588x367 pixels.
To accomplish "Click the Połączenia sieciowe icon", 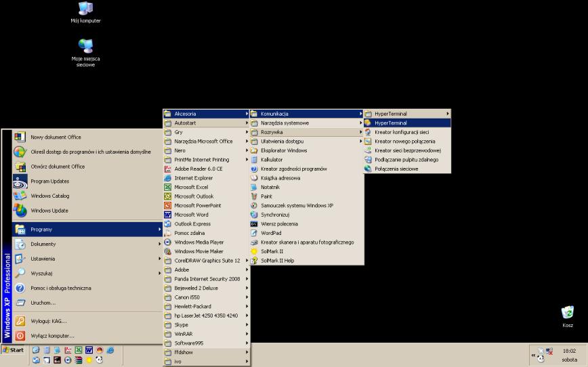I will (368, 169).
